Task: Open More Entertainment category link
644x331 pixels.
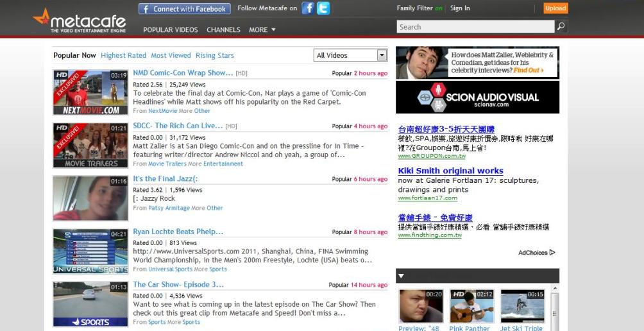Action: click(x=223, y=164)
